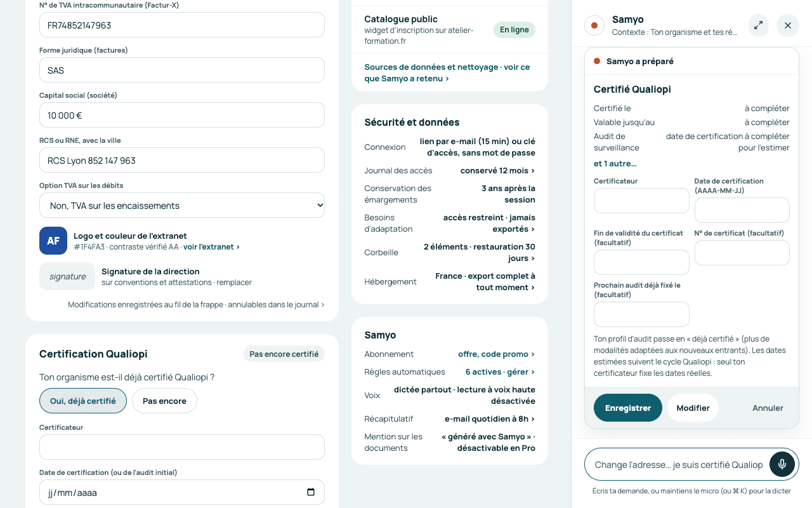
Task: Select the "Pas encore" option
Action: [164, 401]
